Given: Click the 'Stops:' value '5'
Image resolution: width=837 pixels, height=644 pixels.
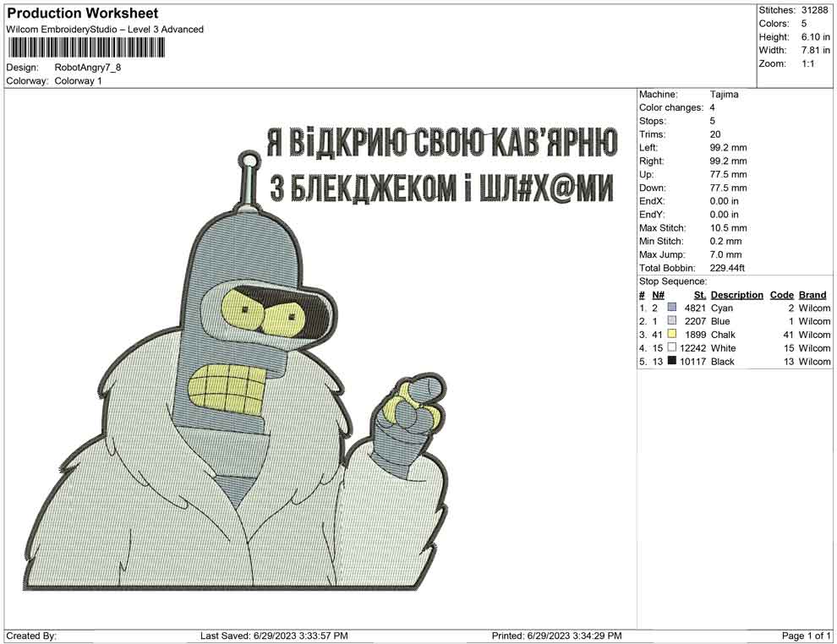Looking at the screenshot, I should 712,121.
